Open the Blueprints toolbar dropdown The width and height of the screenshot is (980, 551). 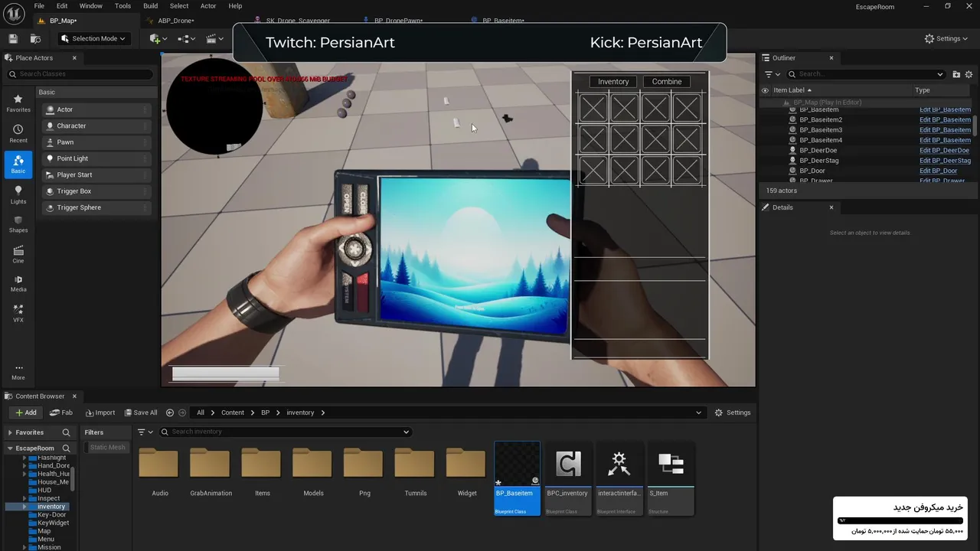(x=186, y=38)
